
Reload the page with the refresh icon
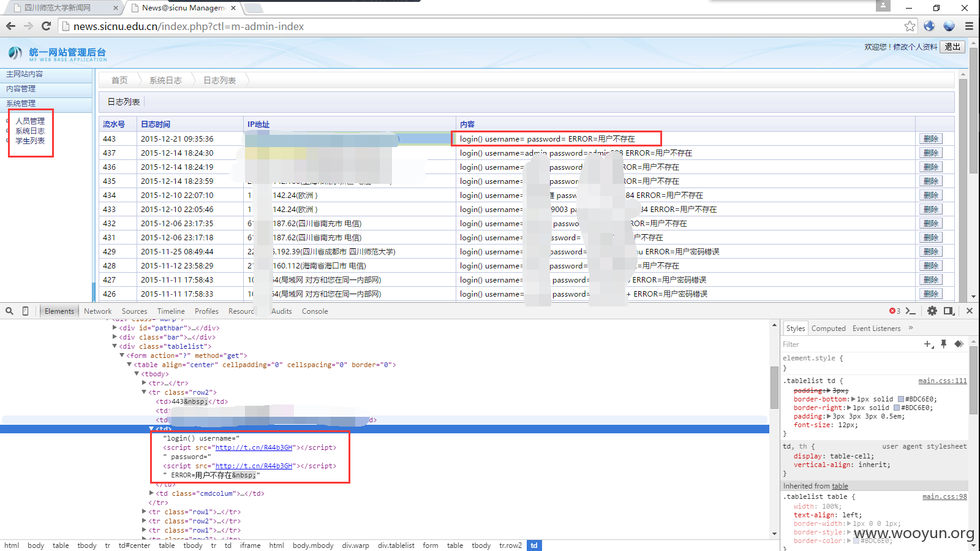pyautogui.click(x=46, y=26)
